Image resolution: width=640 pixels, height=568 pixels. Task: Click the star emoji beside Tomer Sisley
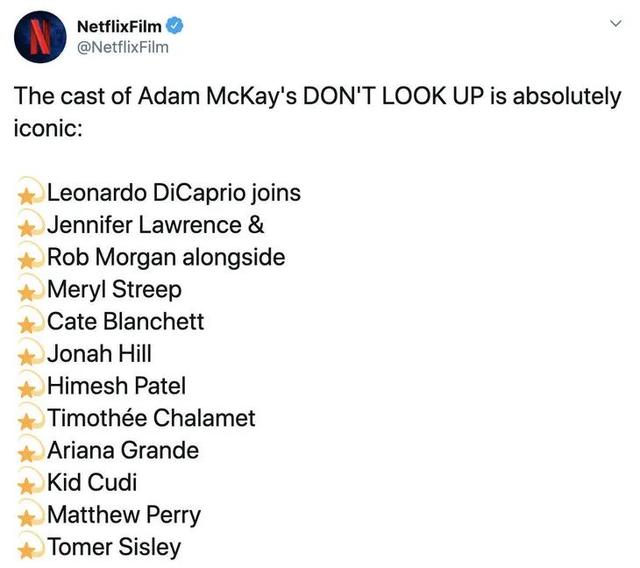pyautogui.click(x=30, y=548)
